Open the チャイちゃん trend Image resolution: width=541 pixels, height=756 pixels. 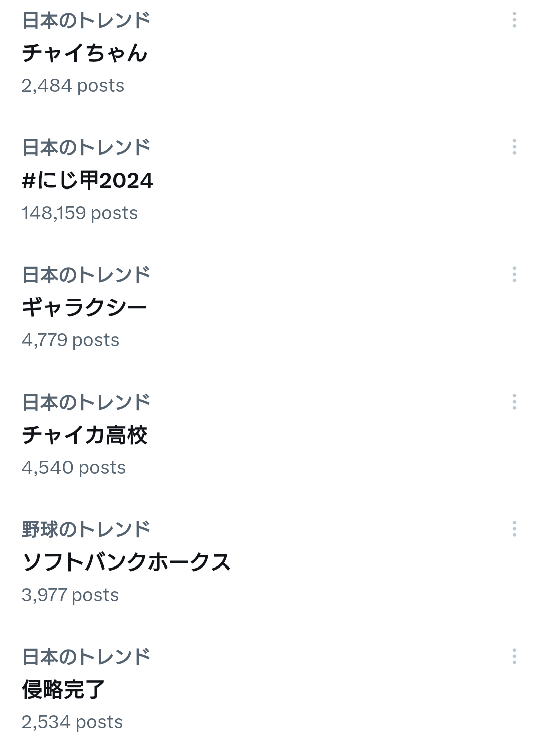click(85, 53)
